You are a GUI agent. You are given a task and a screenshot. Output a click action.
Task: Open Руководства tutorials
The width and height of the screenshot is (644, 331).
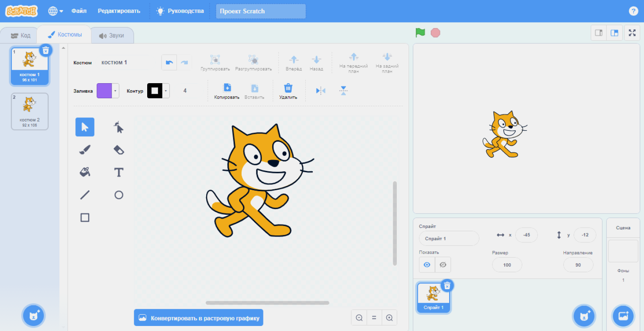(x=180, y=11)
